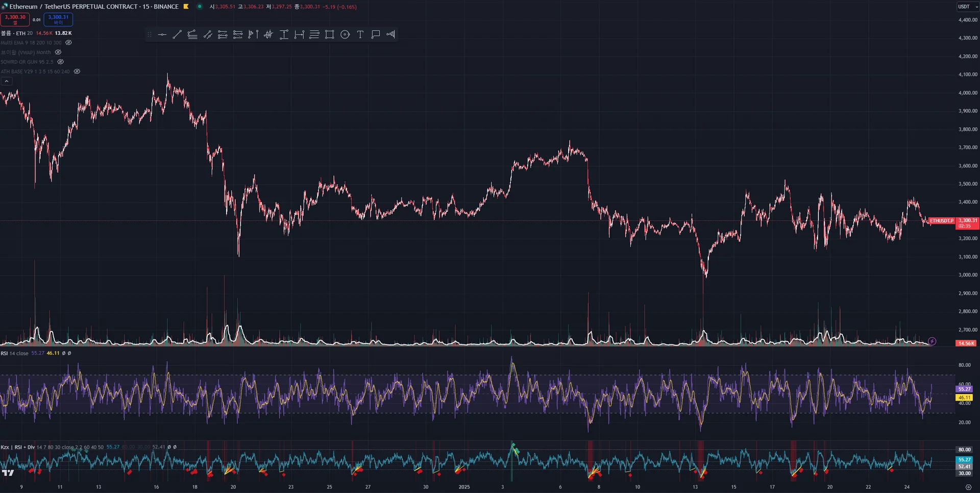Click the purple 55.27 RSI value label
980x493 pixels.
[964, 389]
